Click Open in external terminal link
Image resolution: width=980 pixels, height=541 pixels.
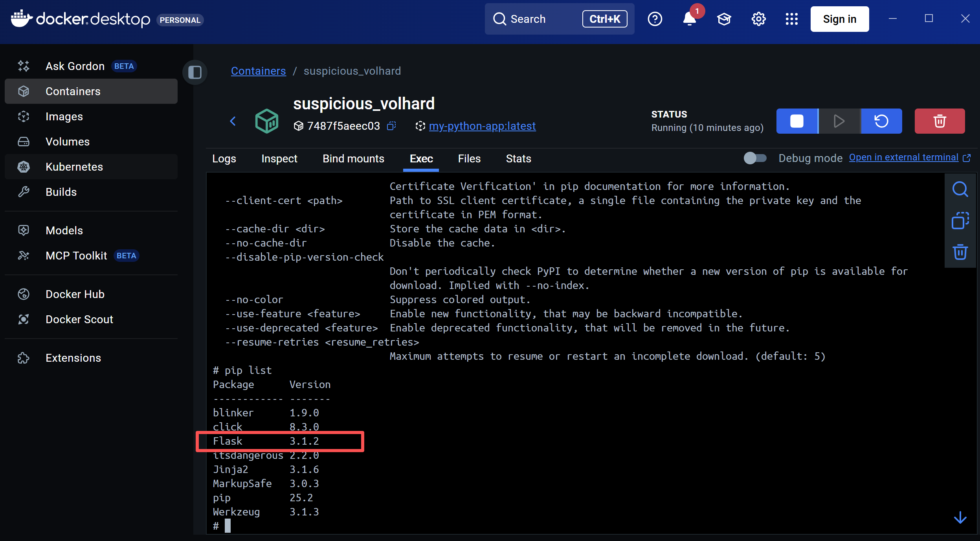click(x=904, y=157)
